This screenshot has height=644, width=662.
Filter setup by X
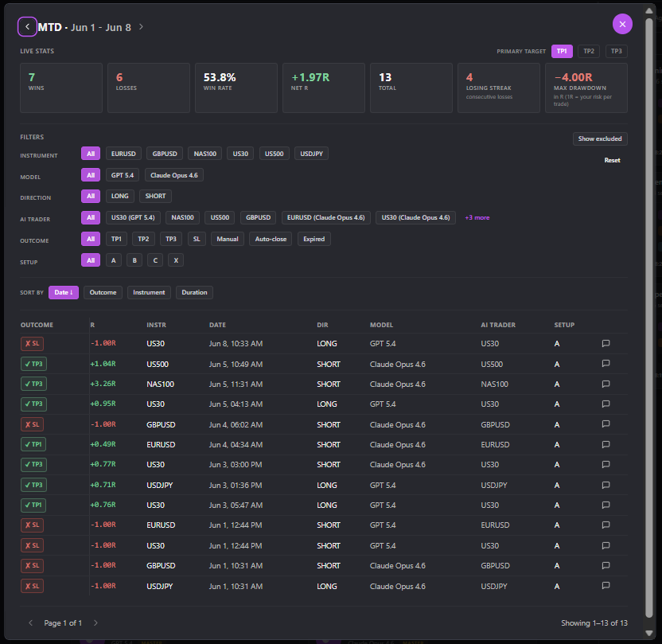(176, 260)
